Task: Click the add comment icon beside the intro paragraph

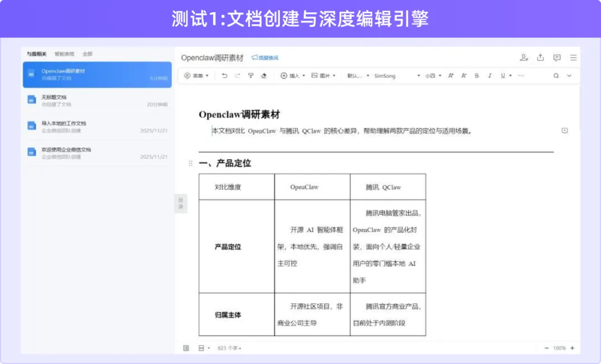Action: 565,131
